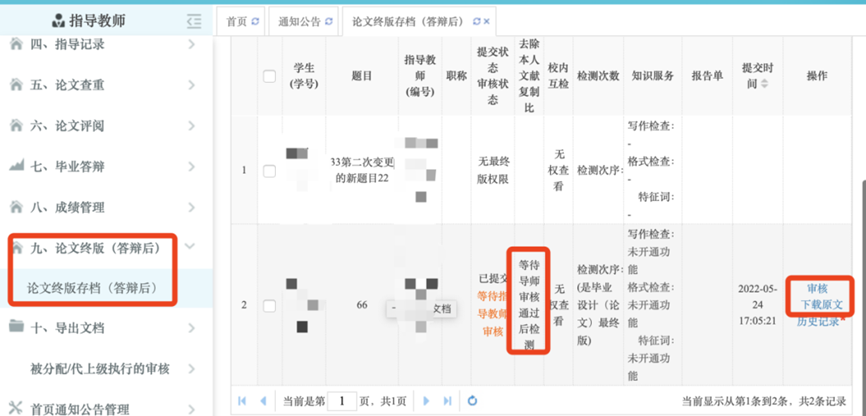The image size is (866, 416).
Task: Go to the last page arrow in pager
Action: (x=449, y=401)
